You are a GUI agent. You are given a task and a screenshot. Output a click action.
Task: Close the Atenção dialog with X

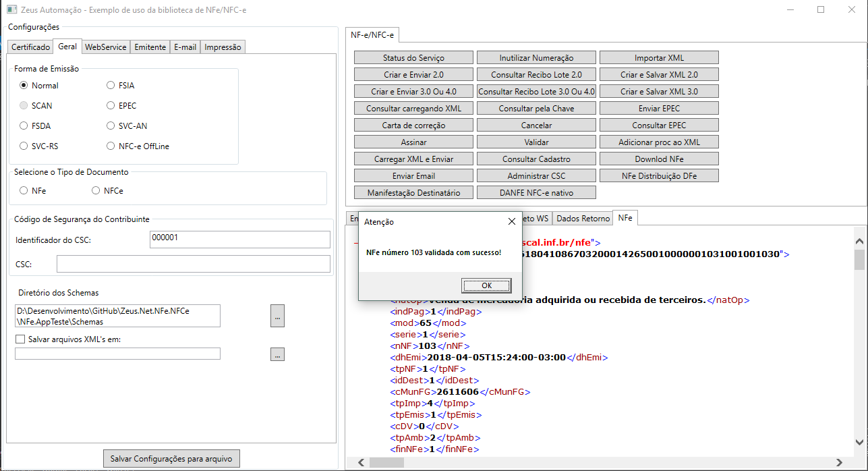[511, 221]
